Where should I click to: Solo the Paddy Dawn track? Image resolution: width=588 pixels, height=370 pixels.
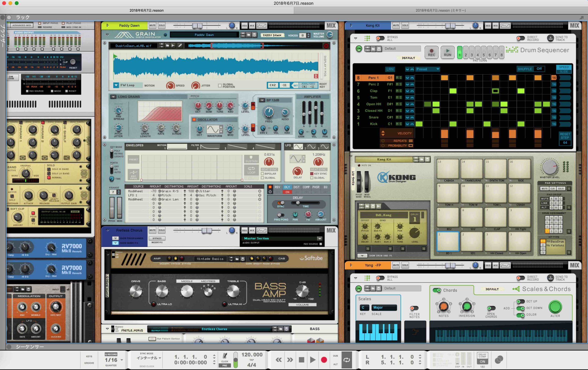161,25
